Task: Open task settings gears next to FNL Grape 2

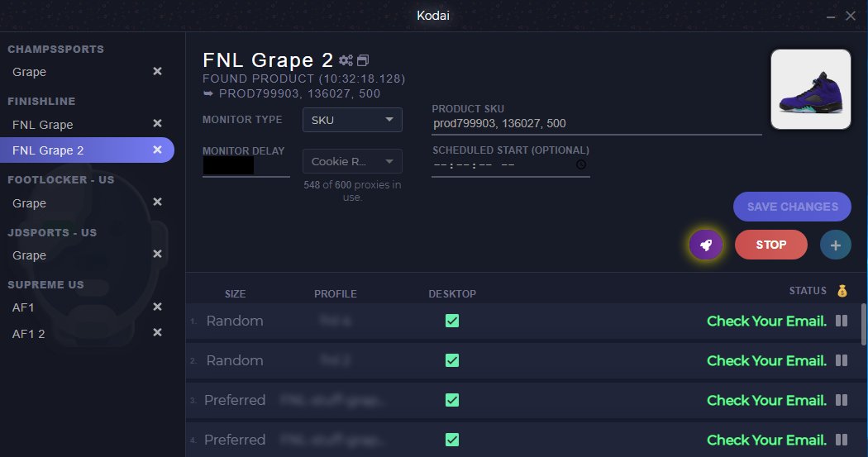Action: click(x=346, y=60)
